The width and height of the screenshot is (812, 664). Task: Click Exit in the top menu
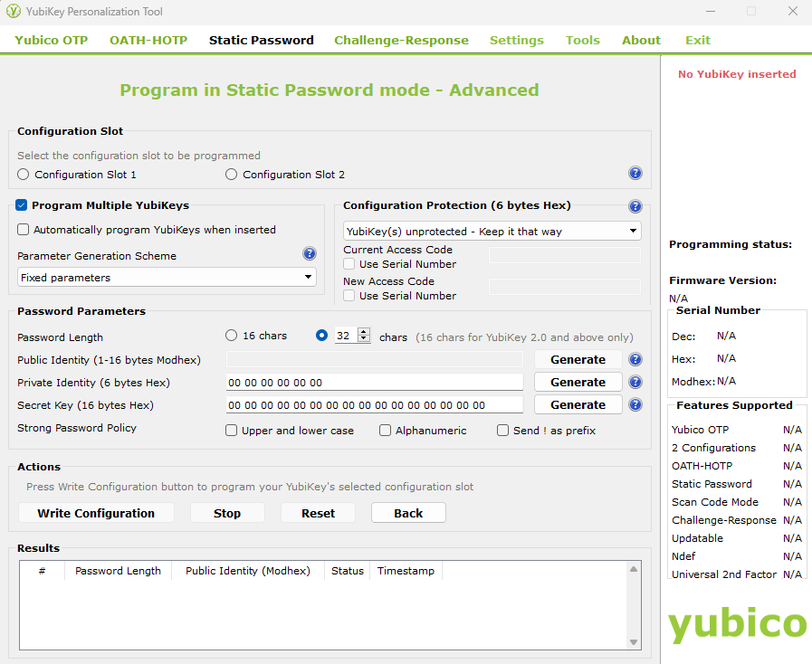pos(698,41)
